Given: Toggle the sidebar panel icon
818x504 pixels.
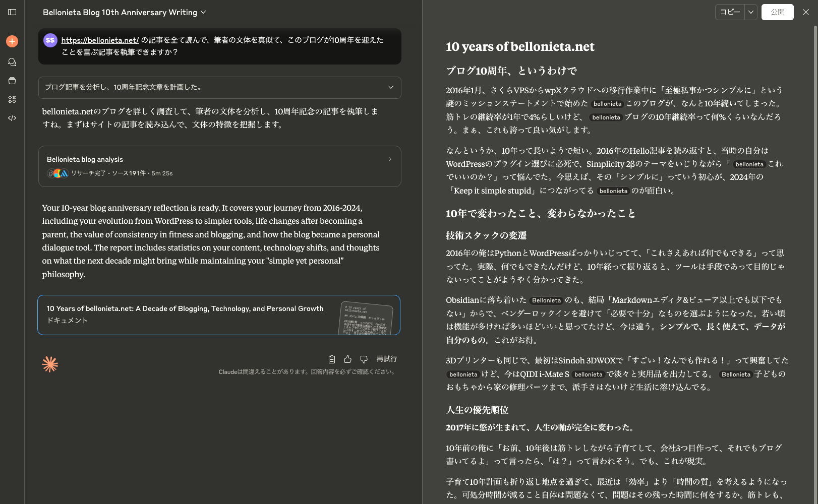Looking at the screenshot, I should point(12,12).
